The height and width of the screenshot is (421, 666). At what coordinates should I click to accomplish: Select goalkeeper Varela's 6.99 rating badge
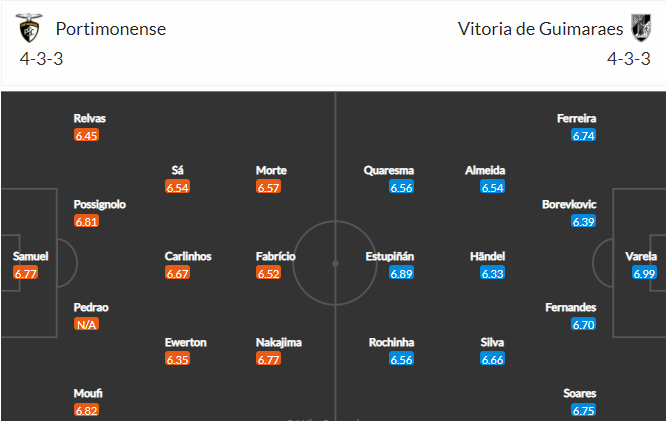point(644,273)
